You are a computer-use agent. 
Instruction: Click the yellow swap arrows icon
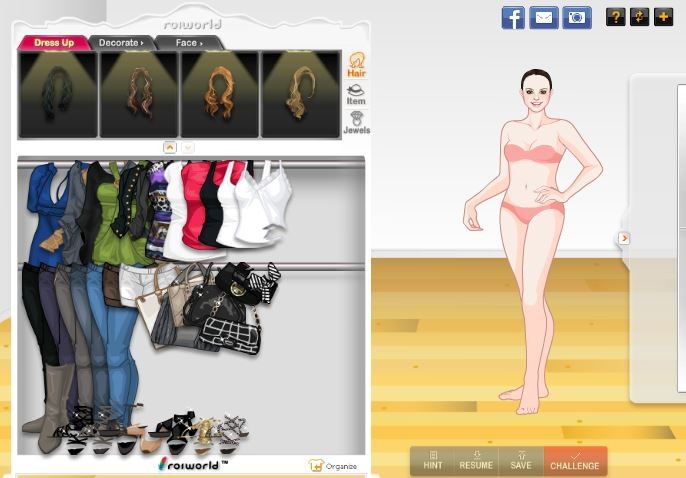[639, 17]
